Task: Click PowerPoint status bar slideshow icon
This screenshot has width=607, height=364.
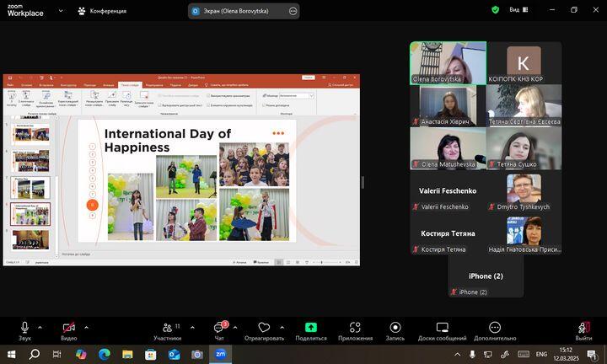Action: click(x=307, y=262)
